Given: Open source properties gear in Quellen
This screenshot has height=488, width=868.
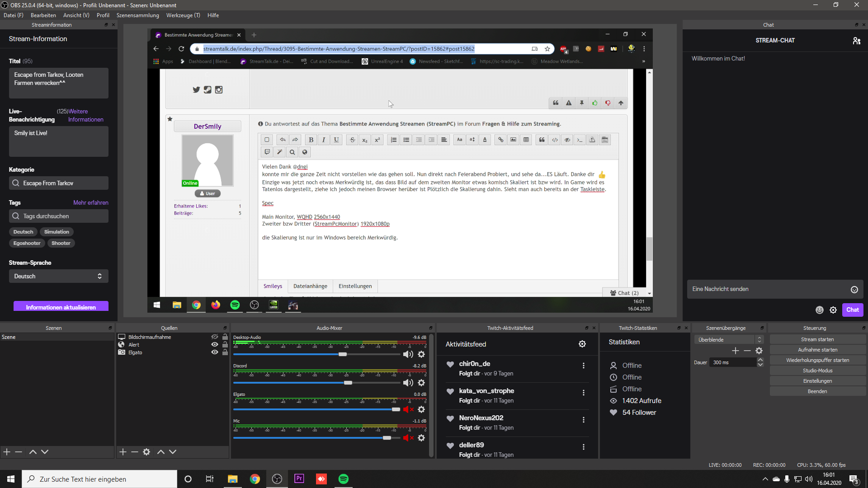Looking at the screenshot, I should point(146,452).
